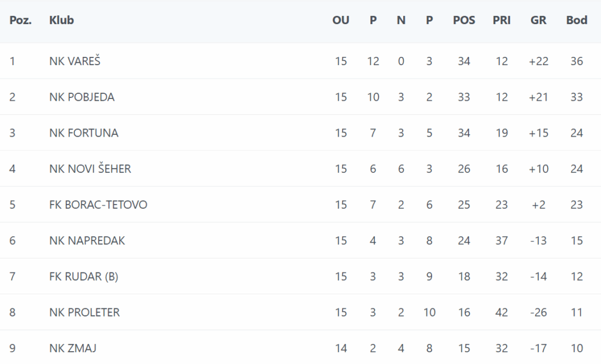The image size is (601, 364).
Task: Click the PRI column header
Action: (501, 21)
